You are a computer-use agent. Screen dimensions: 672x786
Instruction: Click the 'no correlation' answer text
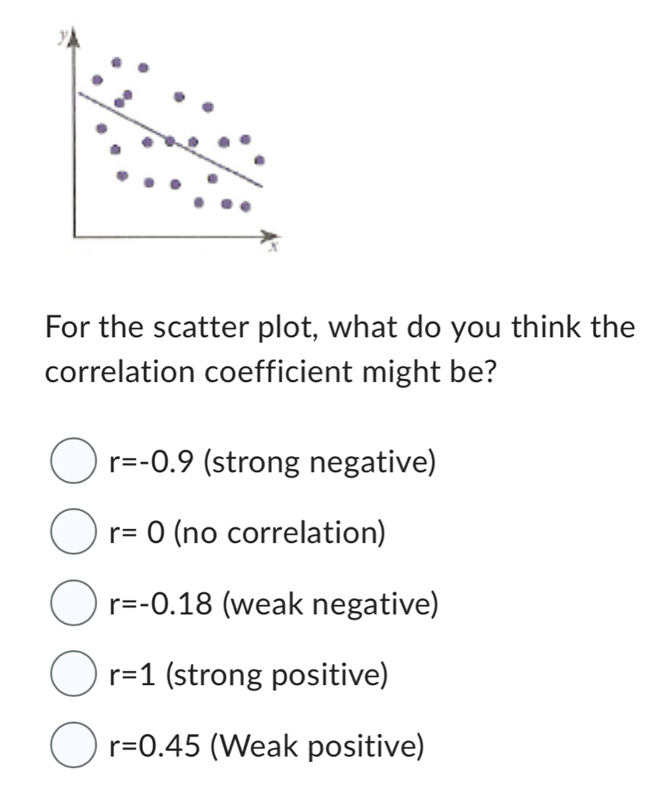246,533
